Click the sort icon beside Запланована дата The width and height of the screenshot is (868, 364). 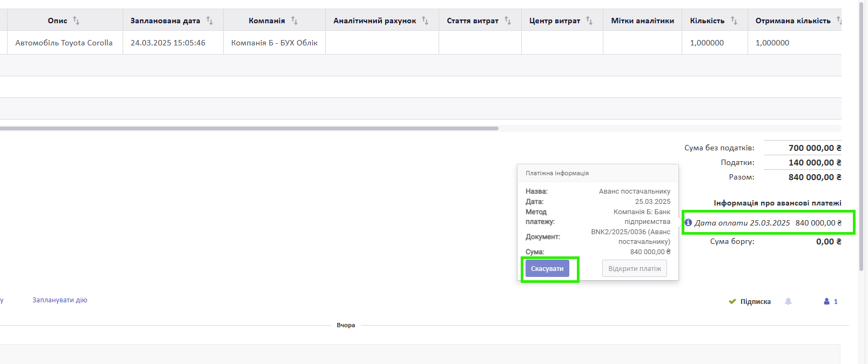point(210,21)
